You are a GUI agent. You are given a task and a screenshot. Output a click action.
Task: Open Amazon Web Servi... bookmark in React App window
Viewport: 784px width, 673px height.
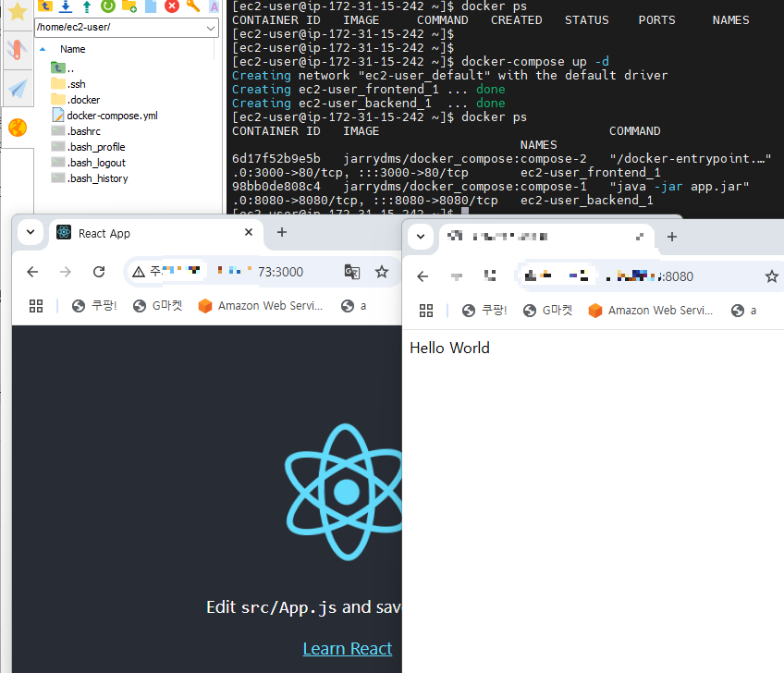click(x=260, y=306)
